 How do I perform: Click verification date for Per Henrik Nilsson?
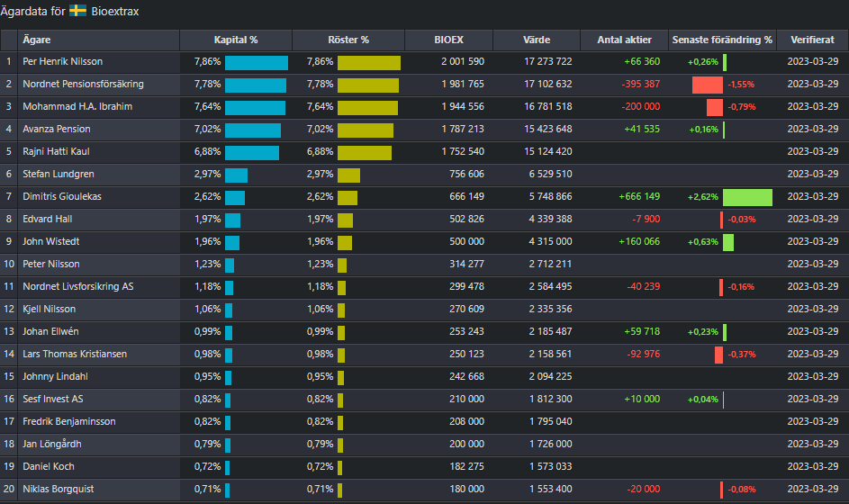click(813, 62)
